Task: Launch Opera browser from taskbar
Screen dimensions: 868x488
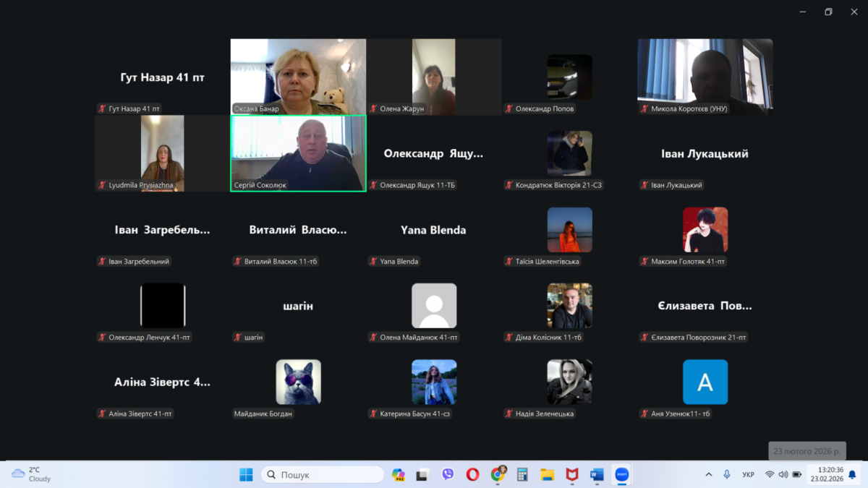Action: click(x=472, y=474)
